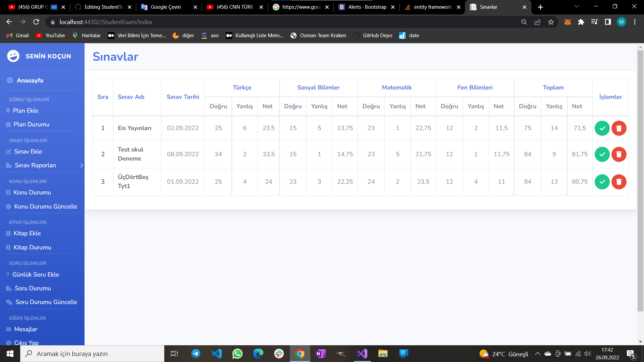This screenshot has width=644, height=362.
Task: Switch to the Alerts · Bootstrap tab
Action: 367,7
